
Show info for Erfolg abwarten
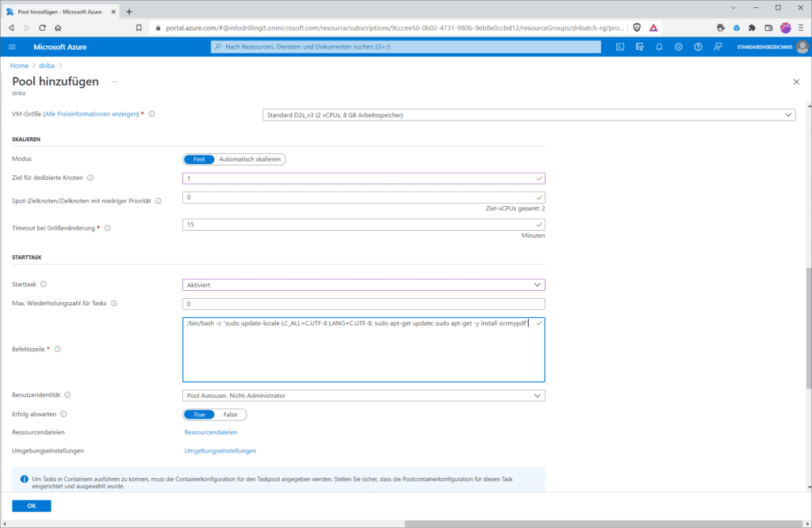coord(63,414)
